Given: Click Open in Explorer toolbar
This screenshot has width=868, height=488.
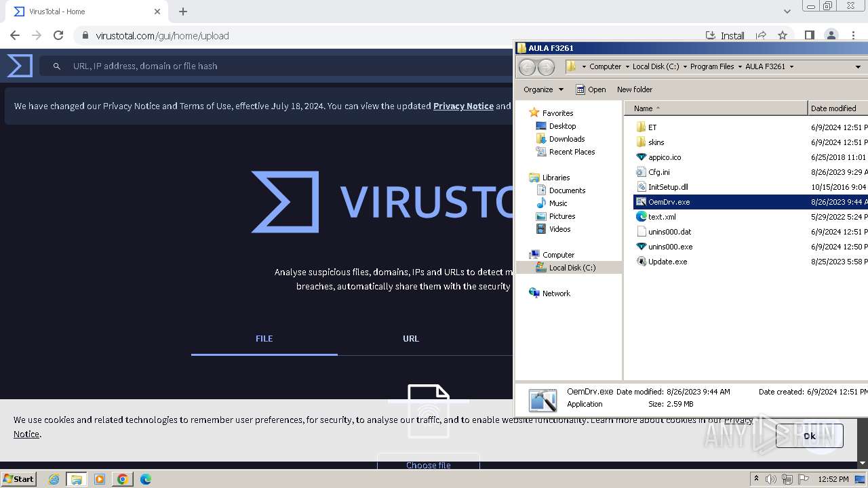Looking at the screenshot, I should tap(591, 89).
